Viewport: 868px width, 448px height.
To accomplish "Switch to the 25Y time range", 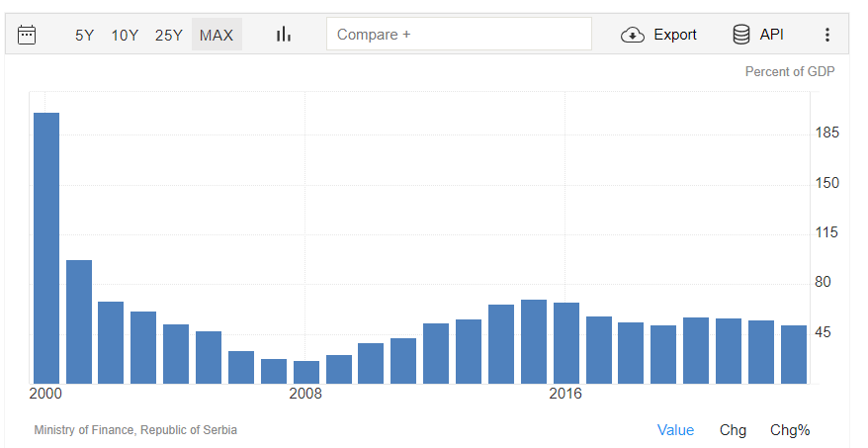I will click(x=169, y=35).
